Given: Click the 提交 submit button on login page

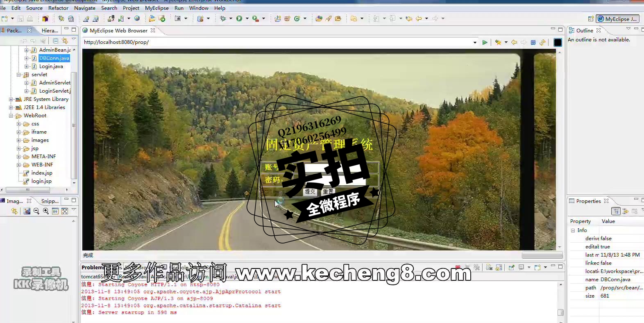Looking at the screenshot, I should 310,191.
